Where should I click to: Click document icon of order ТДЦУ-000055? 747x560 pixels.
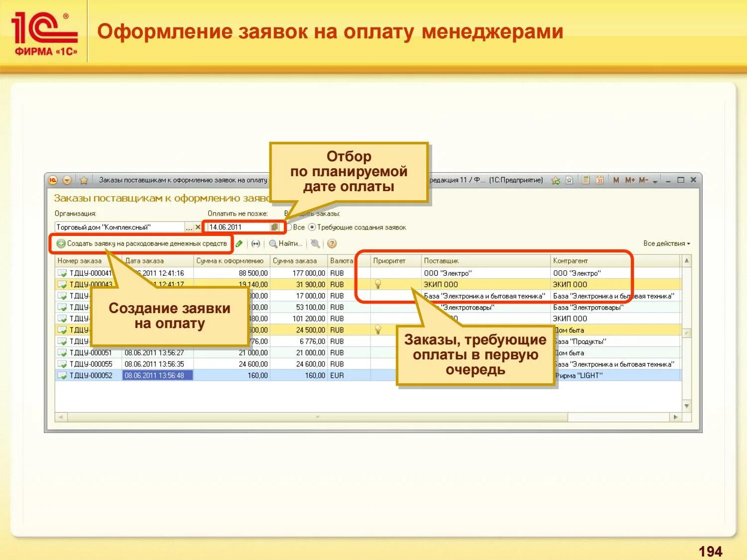point(62,364)
